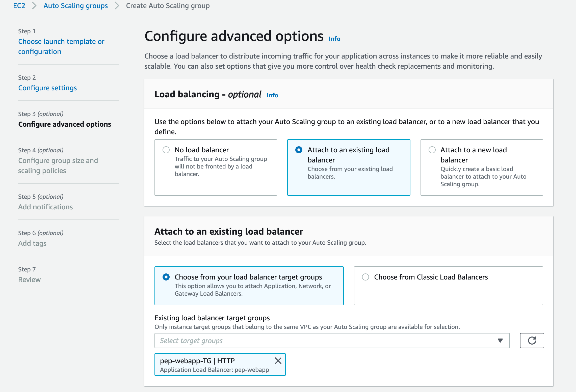
Task: Select Attach to a new load balancer
Action: 432,150
